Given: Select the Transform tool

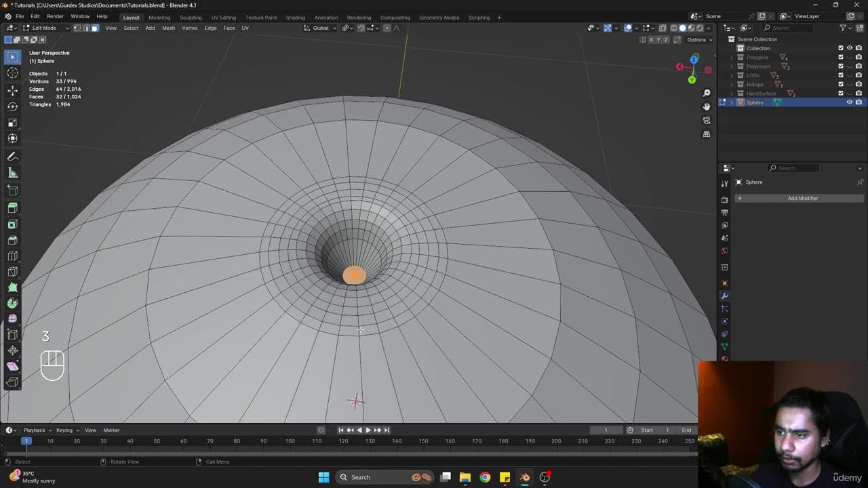Looking at the screenshot, I should pos(12,138).
